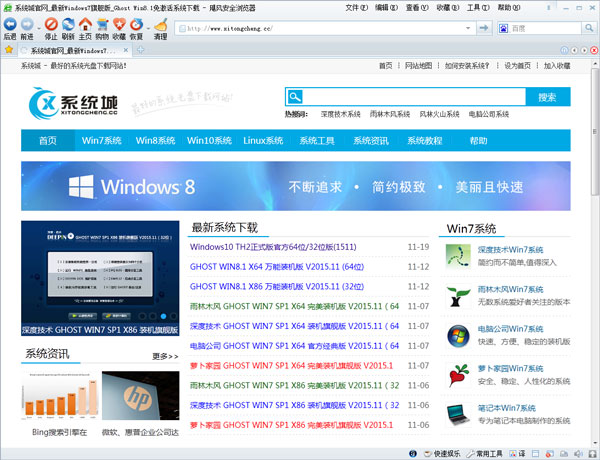Click the status bar up-arrow icon

(592, 454)
